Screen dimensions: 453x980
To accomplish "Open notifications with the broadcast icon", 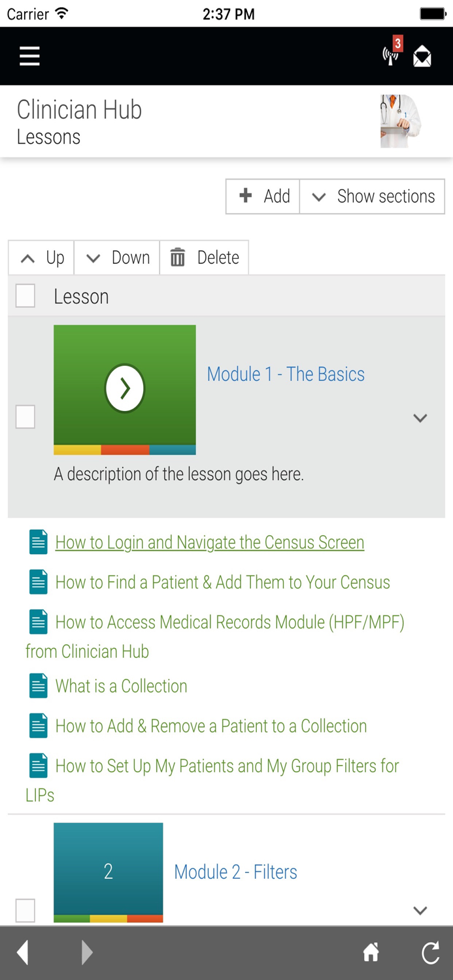I will click(x=390, y=56).
